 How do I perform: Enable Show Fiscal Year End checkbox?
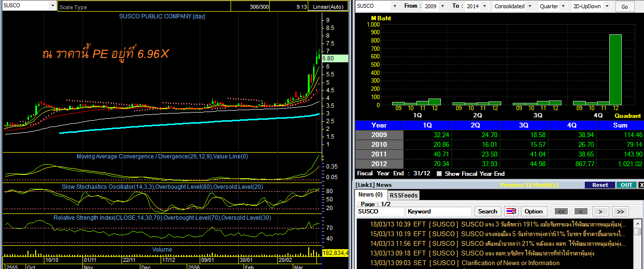(439, 174)
